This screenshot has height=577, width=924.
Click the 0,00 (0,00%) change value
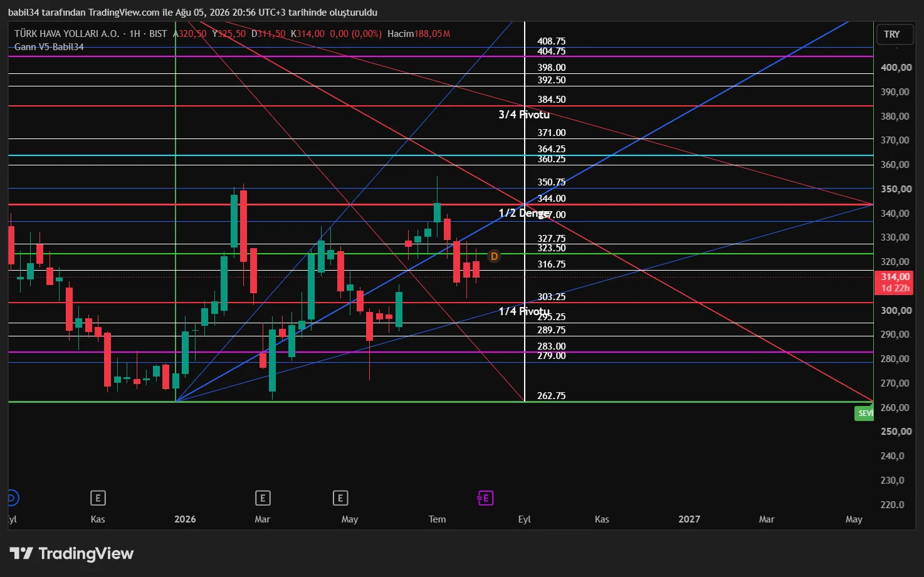point(355,34)
